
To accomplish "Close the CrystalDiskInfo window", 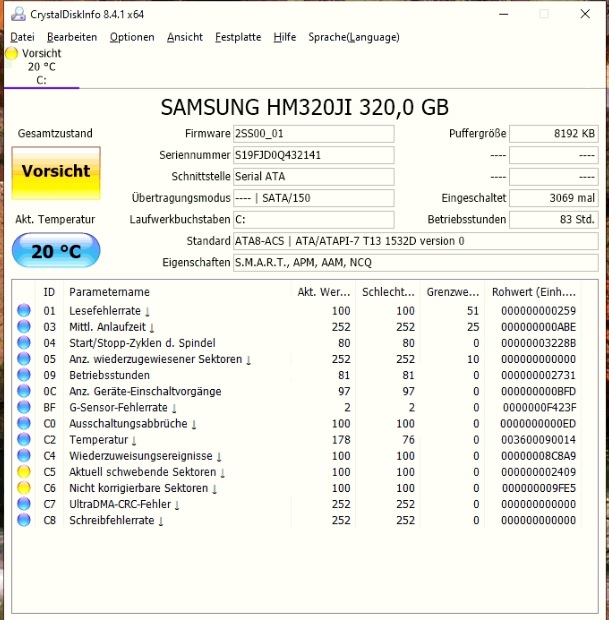I will pos(585,14).
